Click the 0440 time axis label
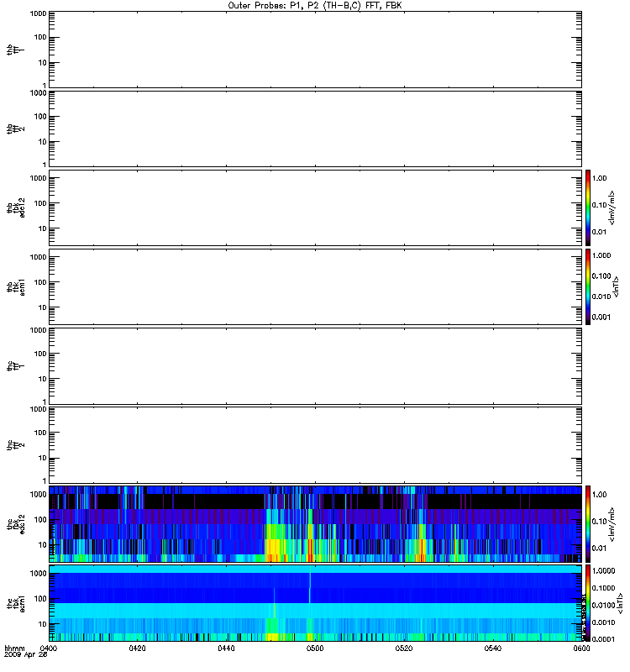The width and height of the screenshot is (630, 672). 226,648
